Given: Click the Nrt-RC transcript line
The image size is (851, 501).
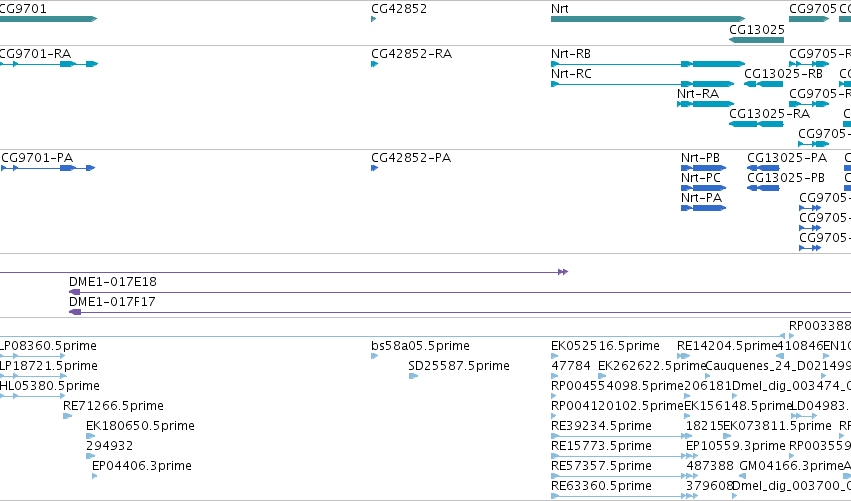Looking at the screenshot, I should point(643,84).
